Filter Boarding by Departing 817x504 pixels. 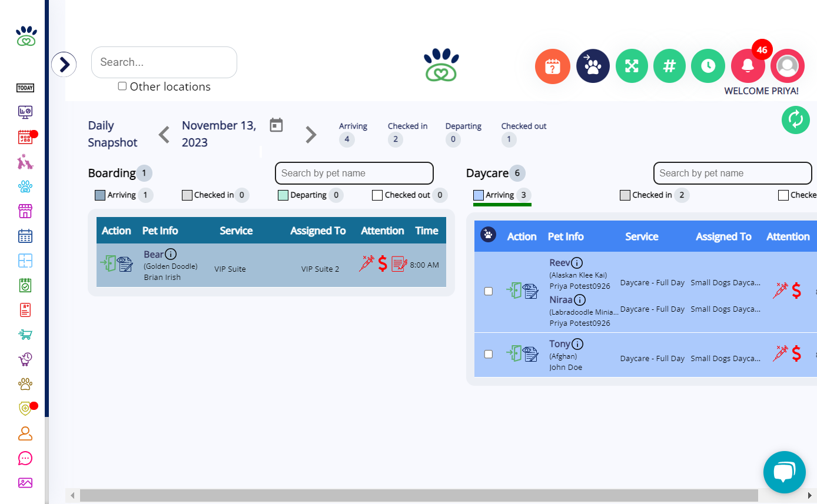point(311,195)
